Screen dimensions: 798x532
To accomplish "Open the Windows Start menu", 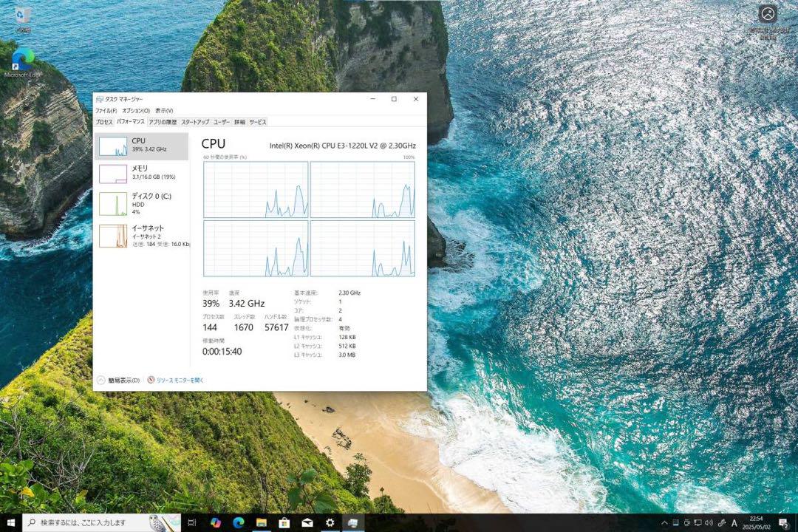I will pos(10,523).
